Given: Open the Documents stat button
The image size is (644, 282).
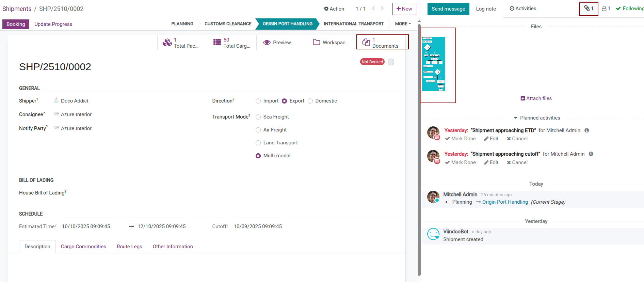Looking at the screenshot, I should (x=382, y=43).
